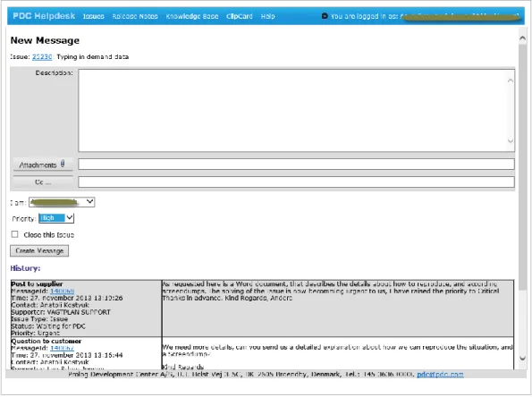Click 'Typing in demand data' issue title
The height and width of the screenshot is (397, 532).
pyautogui.click(x=93, y=56)
